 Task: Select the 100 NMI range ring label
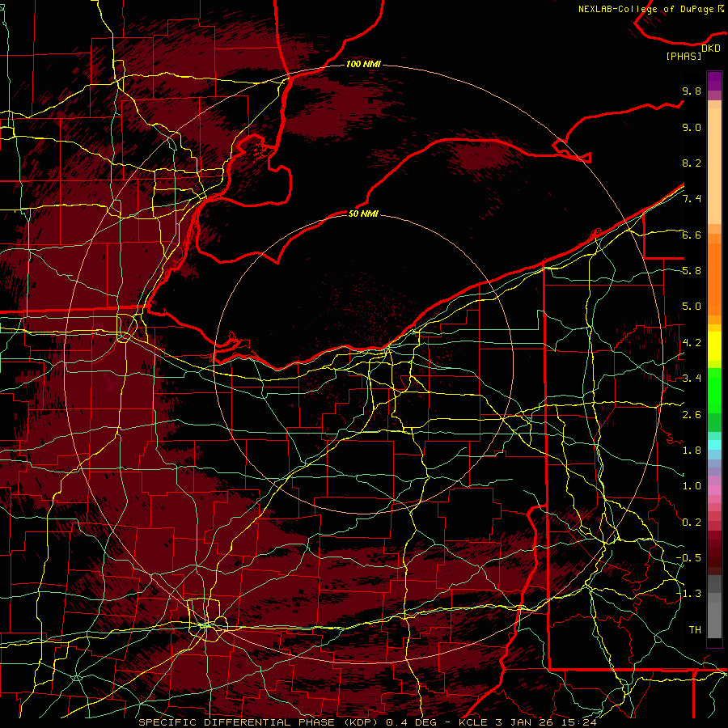[363, 64]
